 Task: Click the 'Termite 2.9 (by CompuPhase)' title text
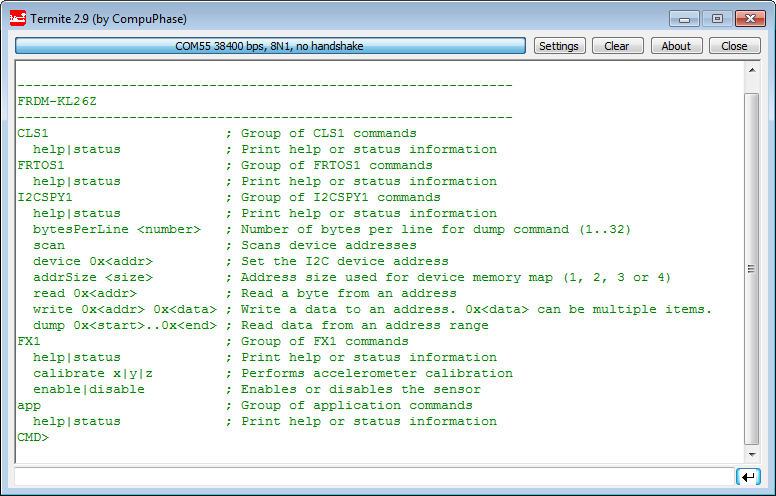coord(108,18)
